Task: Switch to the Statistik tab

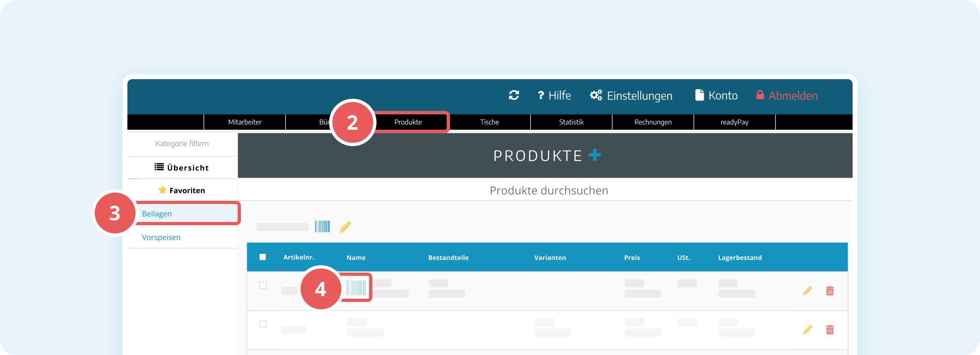Action: pyautogui.click(x=571, y=122)
